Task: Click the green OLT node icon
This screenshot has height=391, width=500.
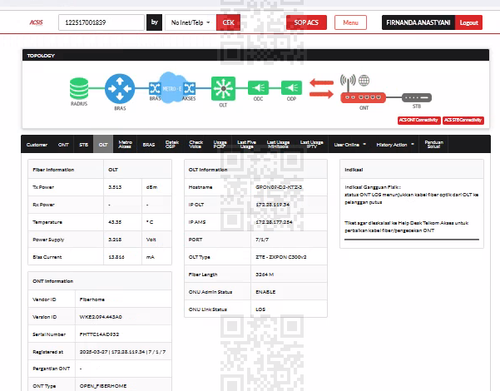Action: [x=223, y=88]
